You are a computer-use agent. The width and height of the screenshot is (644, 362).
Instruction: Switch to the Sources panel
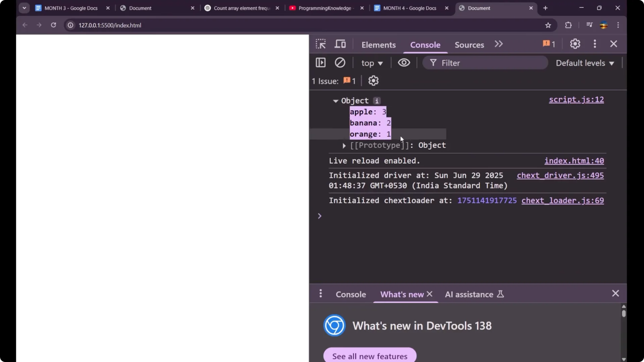tap(469, 45)
